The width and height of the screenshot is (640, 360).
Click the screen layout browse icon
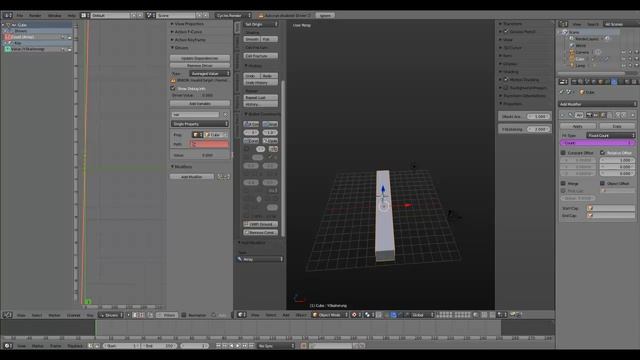[x=85, y=15]
